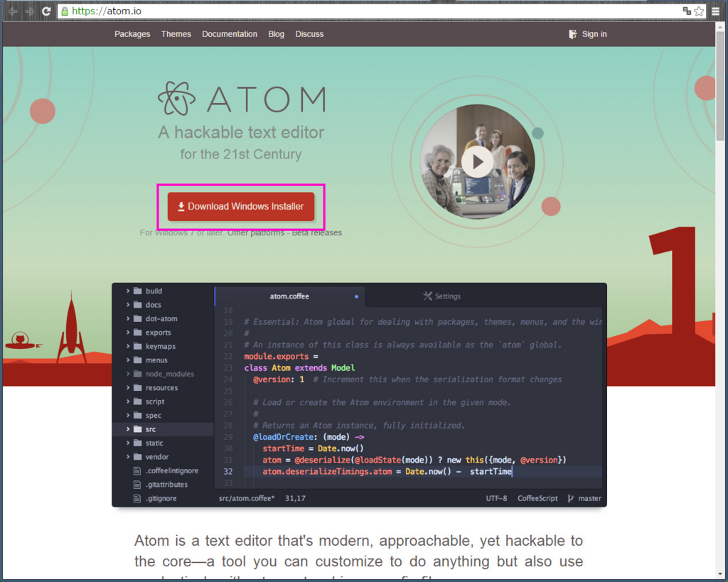
Task: Click the ATOM title wordmark
Action: pyautogui.click(x=267, y=99)
